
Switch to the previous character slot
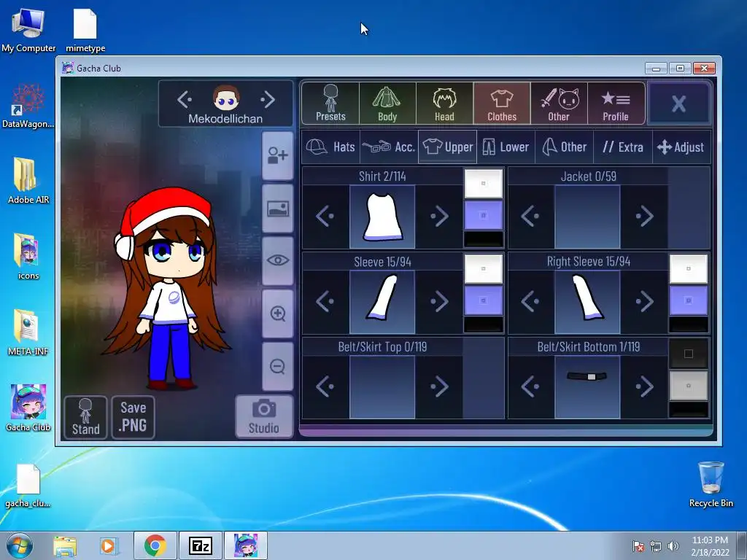pos(185,99)
